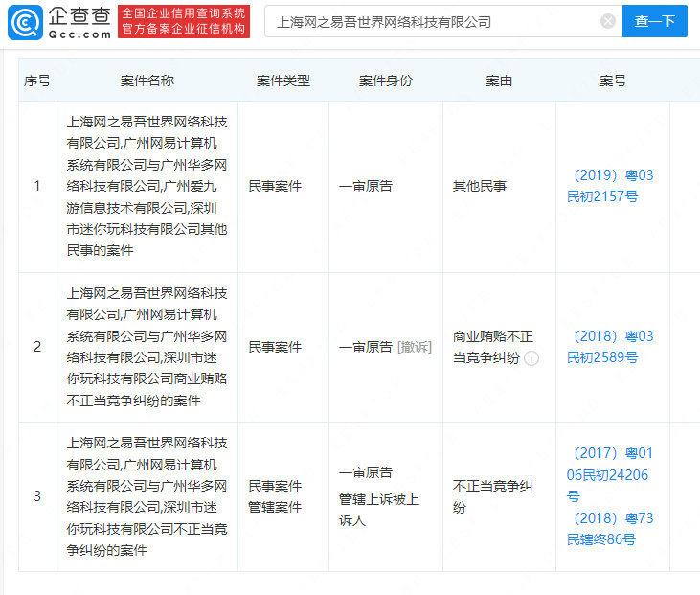
Task: Click the 案件名称 column header
Action: [x=147, y=80]
